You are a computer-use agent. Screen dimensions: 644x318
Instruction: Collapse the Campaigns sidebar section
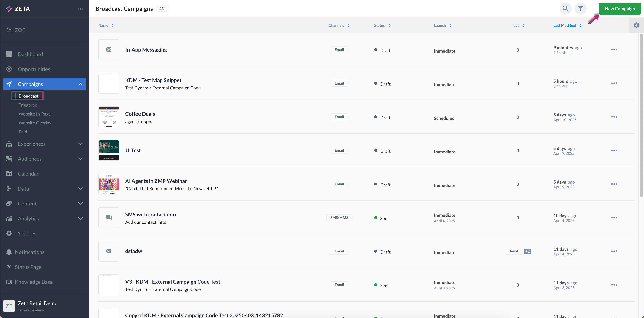[x=80, y=84]
